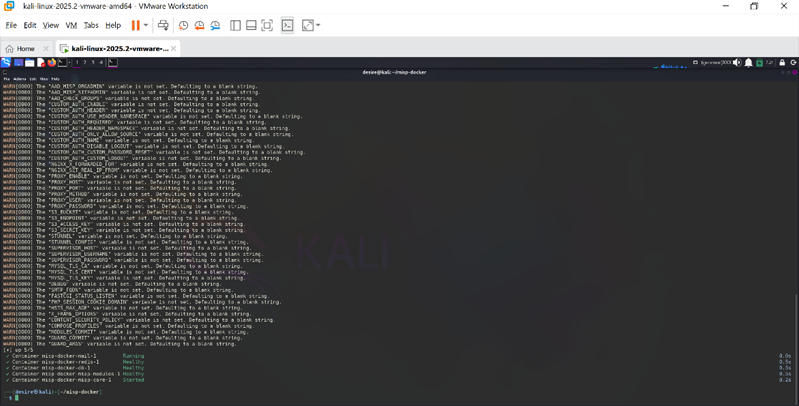Click 'Container misp-docker-redis-1' line

point(56,362)
